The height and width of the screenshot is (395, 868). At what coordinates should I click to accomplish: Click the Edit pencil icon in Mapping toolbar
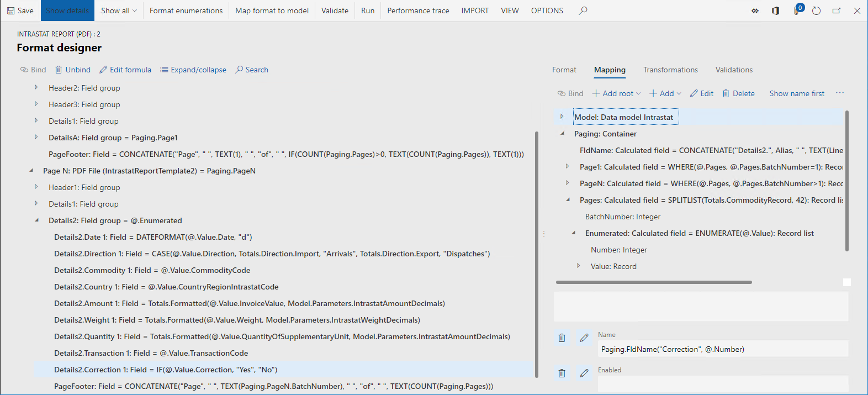[x=694, y=93]
